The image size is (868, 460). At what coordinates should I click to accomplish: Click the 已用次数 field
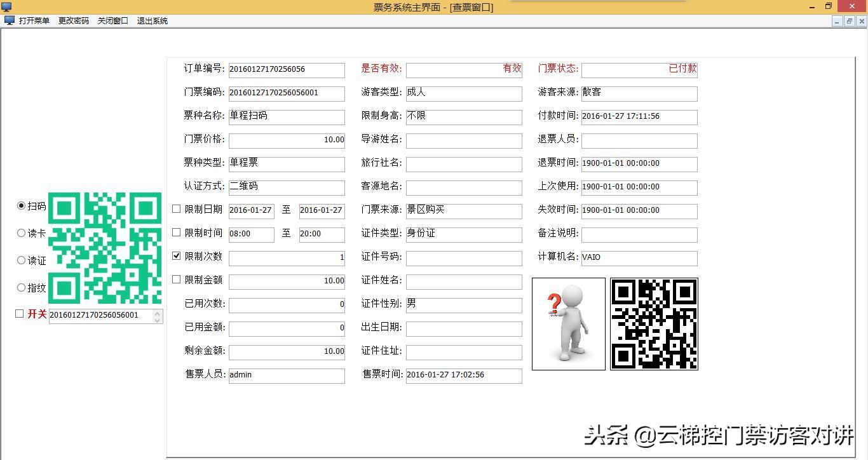[287, 305]
